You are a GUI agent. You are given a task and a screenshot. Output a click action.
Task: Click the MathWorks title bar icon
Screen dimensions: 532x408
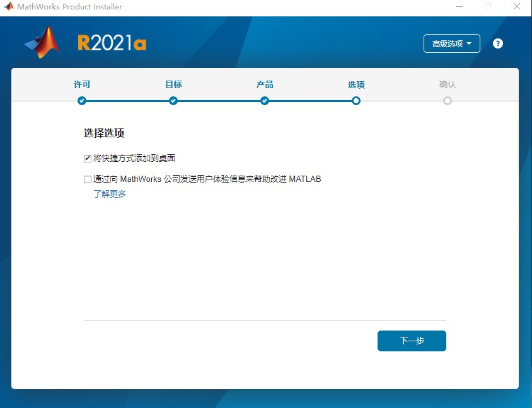click(9, 7)
